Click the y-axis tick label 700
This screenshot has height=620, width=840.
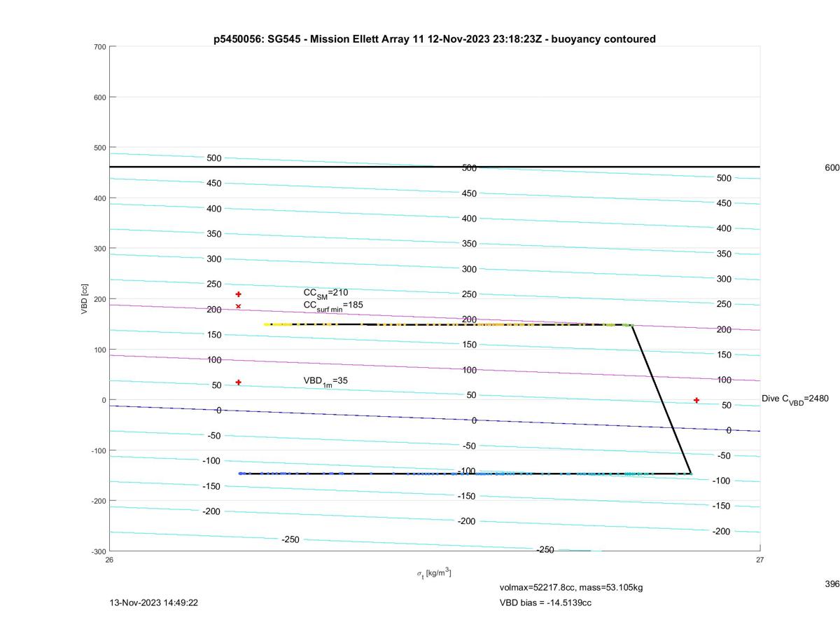[x=99, y=47]
